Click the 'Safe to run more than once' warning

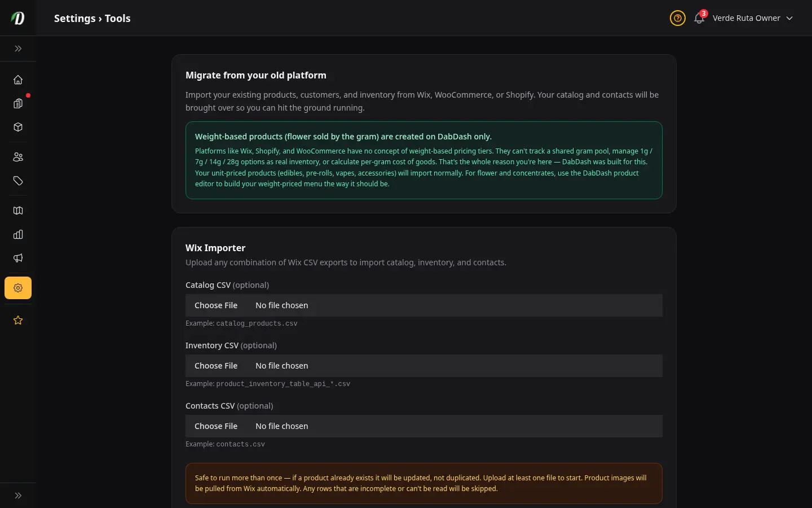pyautogui.click(x=424, y=483)
